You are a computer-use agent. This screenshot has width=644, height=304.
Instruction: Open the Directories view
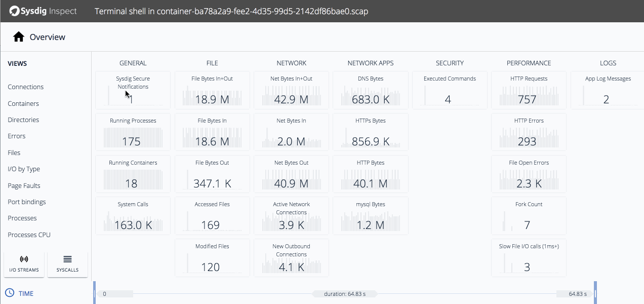(x=23, y=120)
